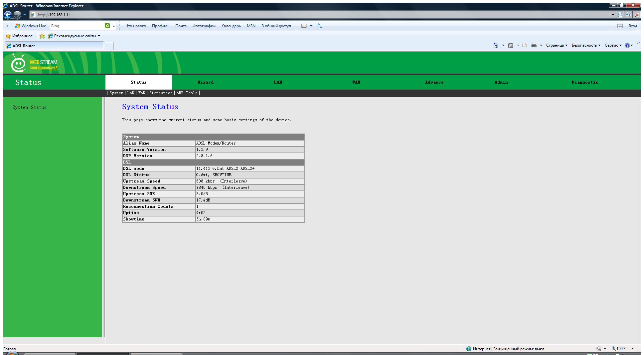This screenshot has height=355, width=644.
Task: Click the red Stop loading icon
Action: (636, 15)
